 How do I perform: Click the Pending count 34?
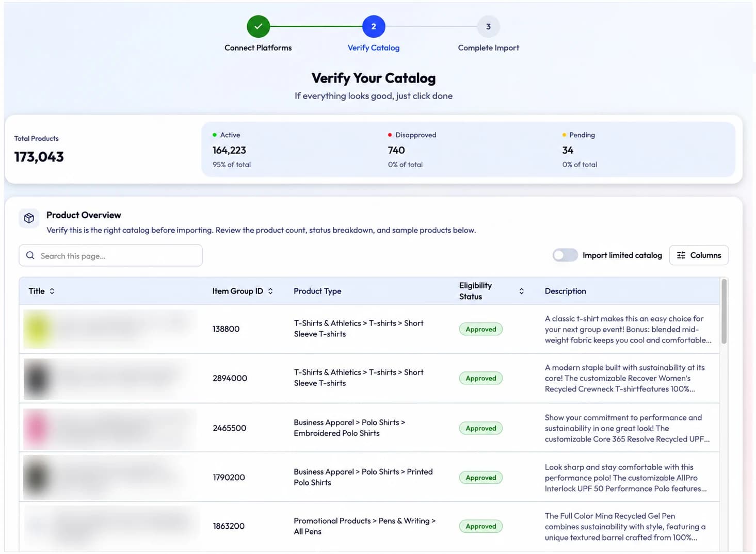[x=568, y=150]
